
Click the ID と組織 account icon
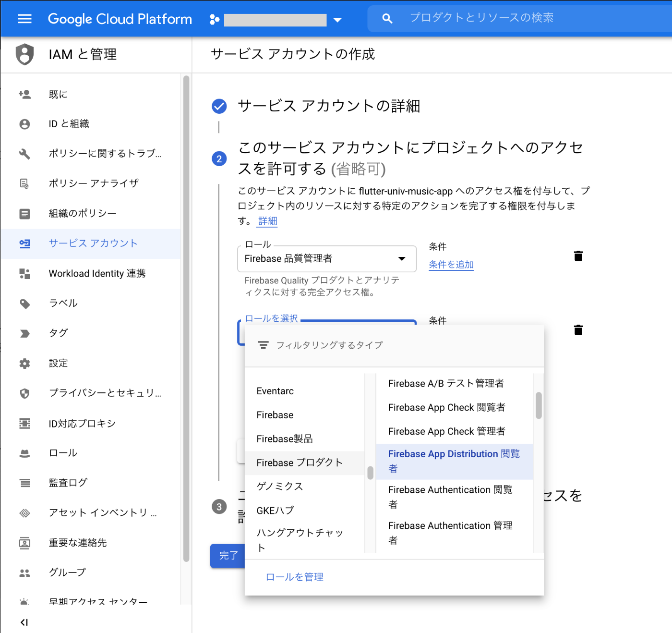pyautogui.click(x=24, y=124)
